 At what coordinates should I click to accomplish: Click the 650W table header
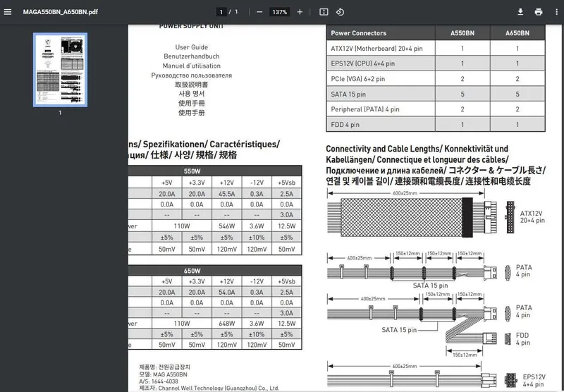[x=192, y=271]
